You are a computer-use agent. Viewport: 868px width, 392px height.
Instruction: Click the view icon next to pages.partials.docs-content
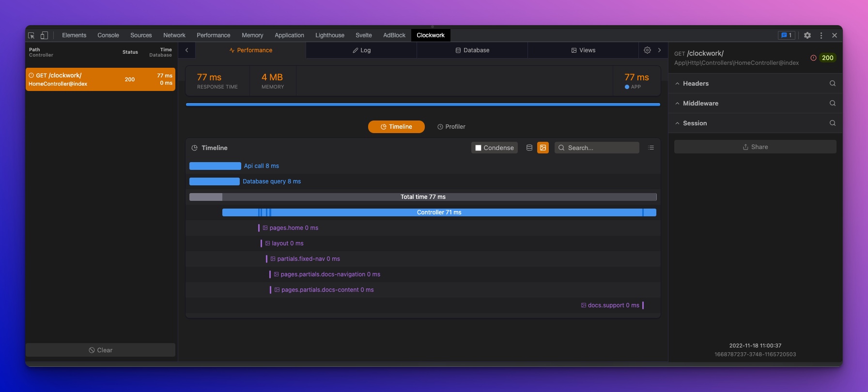pos(277,290)
